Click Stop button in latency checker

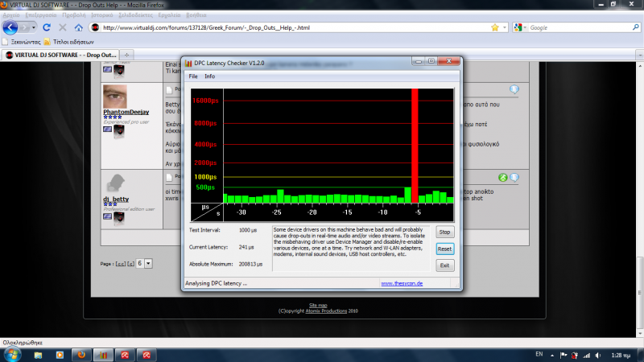[x=444, y=232]
